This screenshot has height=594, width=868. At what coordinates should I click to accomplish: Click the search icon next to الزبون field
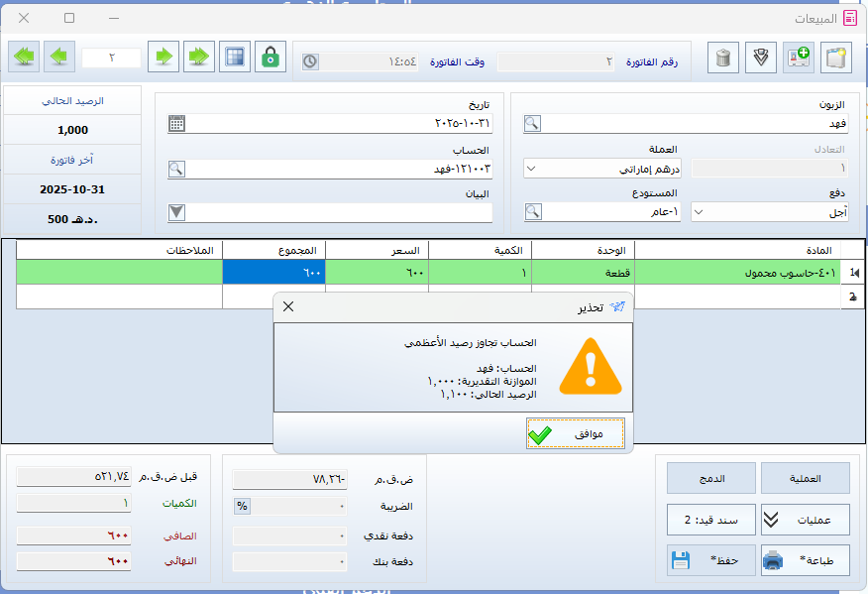tap(532, 124)
